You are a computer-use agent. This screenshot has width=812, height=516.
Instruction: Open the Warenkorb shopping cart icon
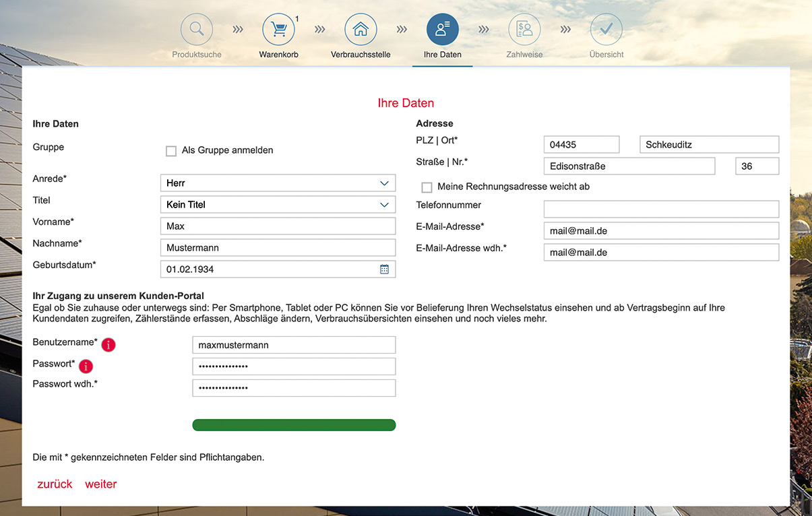click(278, 30)
